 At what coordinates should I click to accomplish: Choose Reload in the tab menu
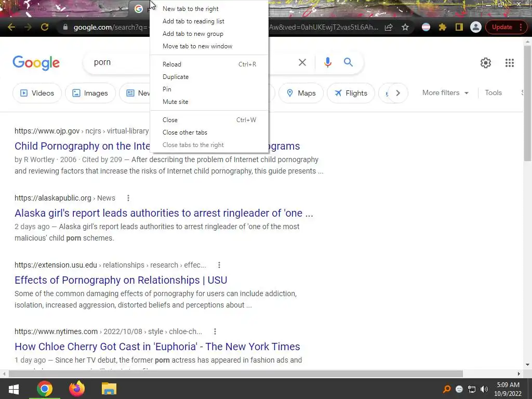pyautogui.click(x=209, y=64)
